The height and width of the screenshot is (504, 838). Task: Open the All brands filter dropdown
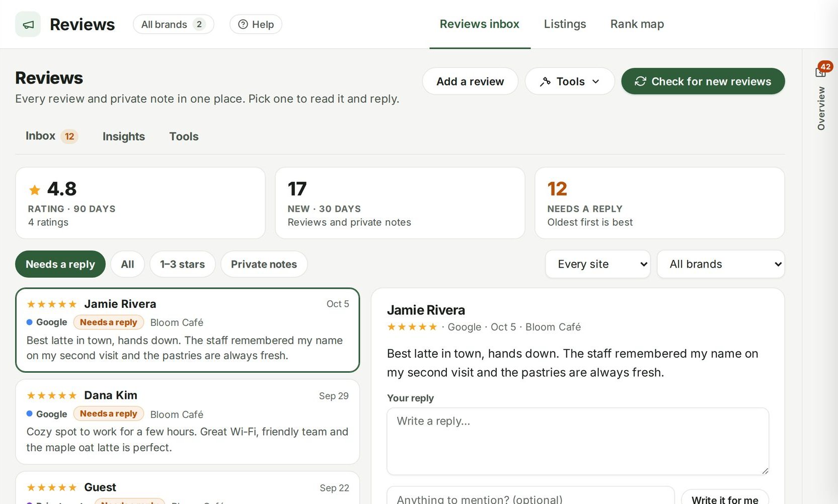tap(721, 264)
